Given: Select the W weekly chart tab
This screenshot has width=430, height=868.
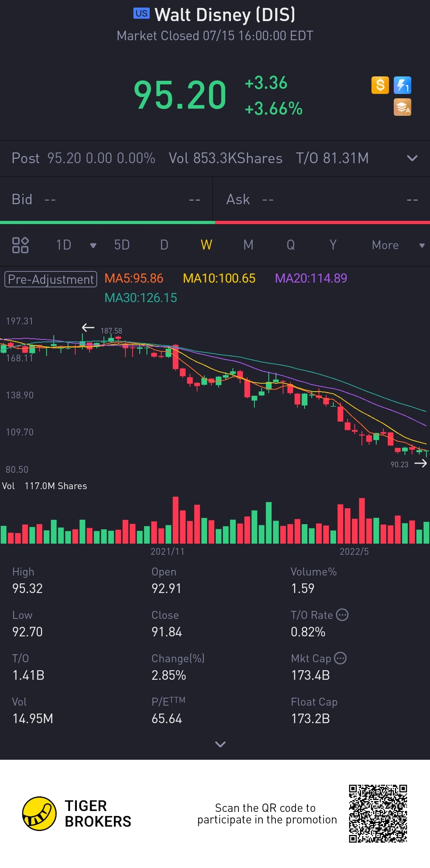Looking at the screenshot, I should coord(206,245).
